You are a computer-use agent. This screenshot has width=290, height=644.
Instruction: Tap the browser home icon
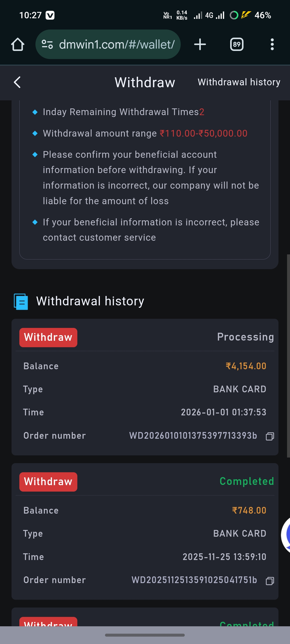[x=18, y=44]
